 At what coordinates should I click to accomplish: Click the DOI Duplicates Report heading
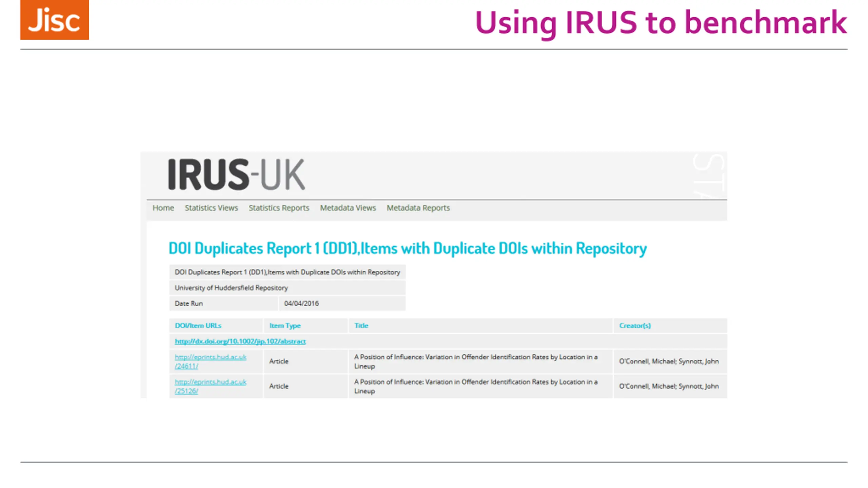tap(408, 248)
